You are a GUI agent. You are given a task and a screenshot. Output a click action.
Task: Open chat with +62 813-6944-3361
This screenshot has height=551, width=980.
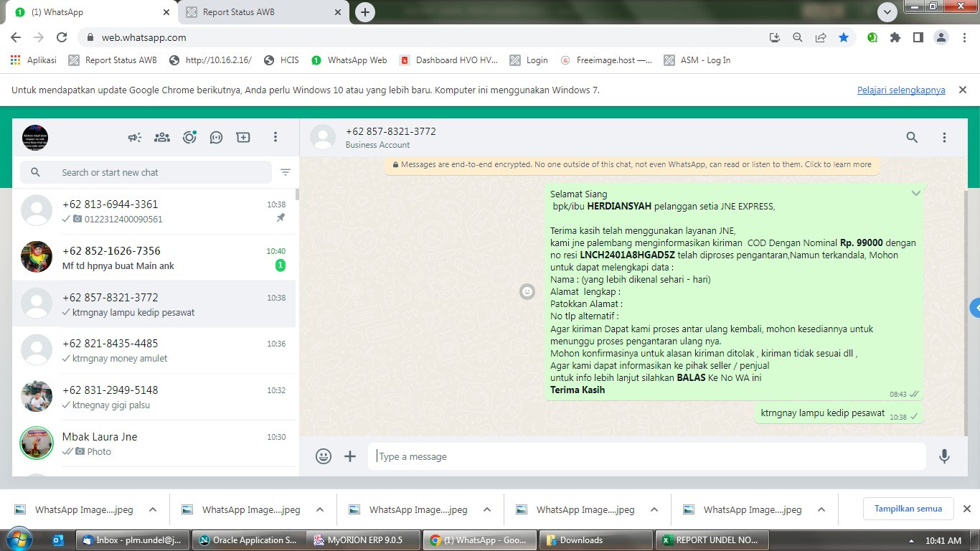[154, 211]
